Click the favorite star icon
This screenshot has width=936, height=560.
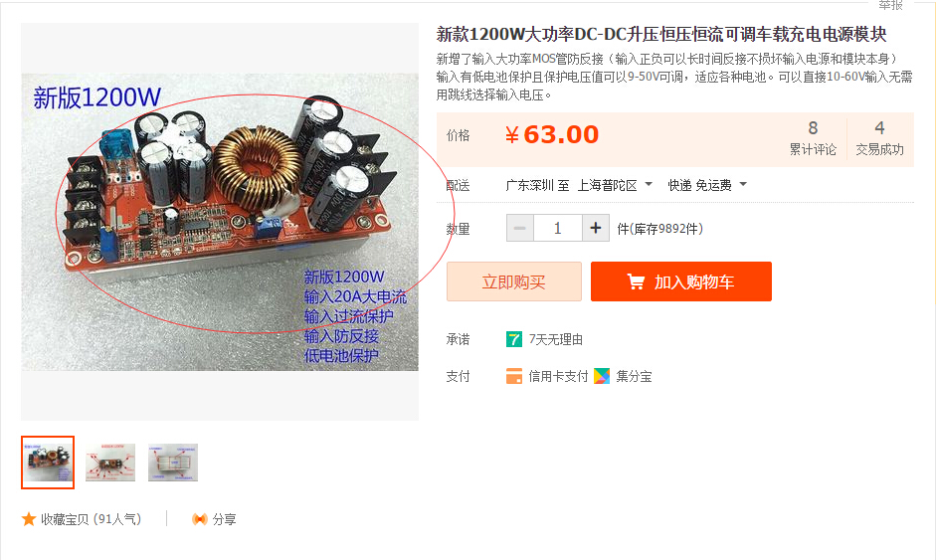coord(29,519)
